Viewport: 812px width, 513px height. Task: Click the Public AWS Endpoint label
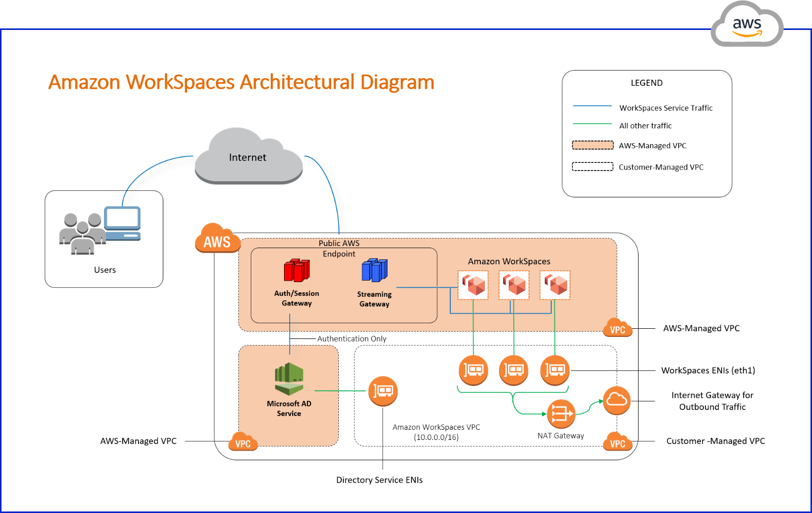[339, 249]
